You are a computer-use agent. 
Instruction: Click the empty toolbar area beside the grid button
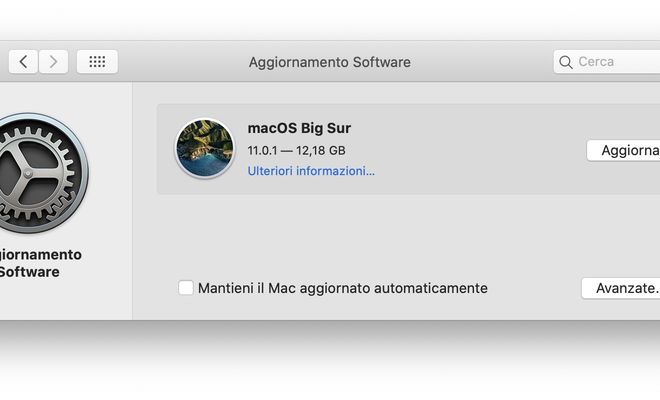(181, 62)
